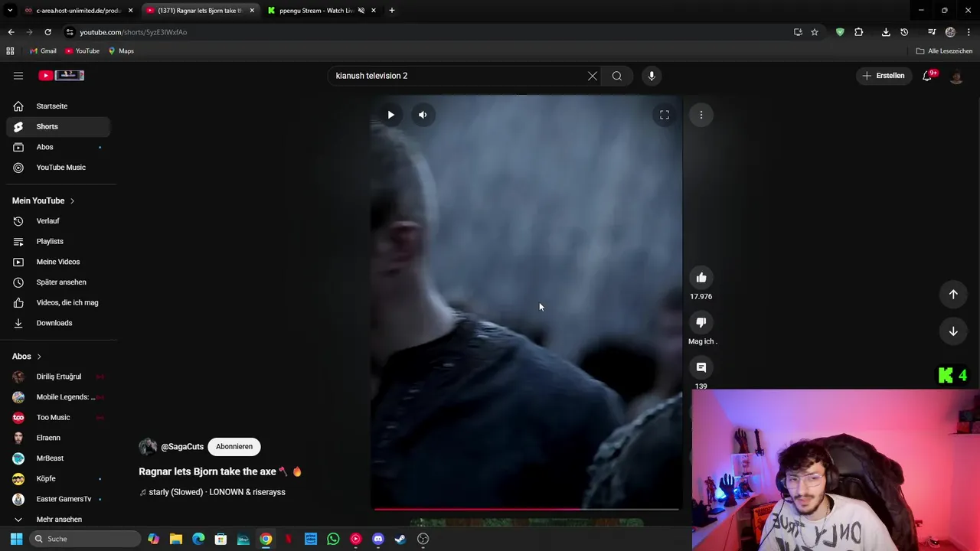Open MrBeast channel subscription
Image resolution: width=980 pixels, height=551 pixels.
58,458
